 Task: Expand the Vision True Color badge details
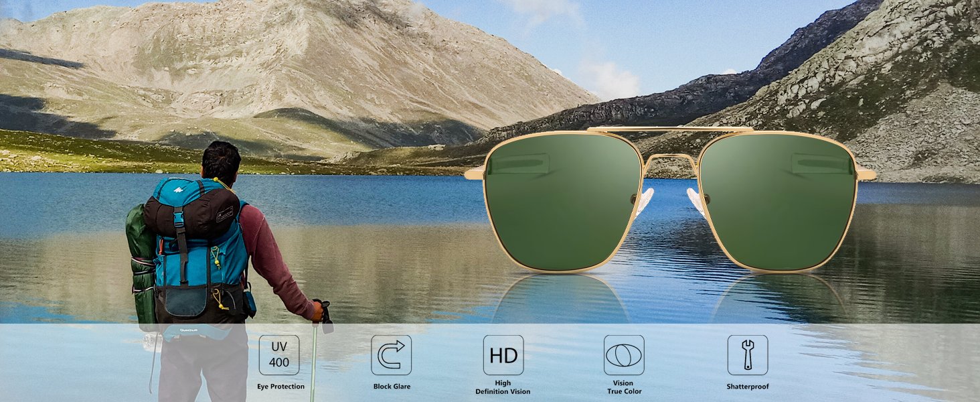[624, 366]
